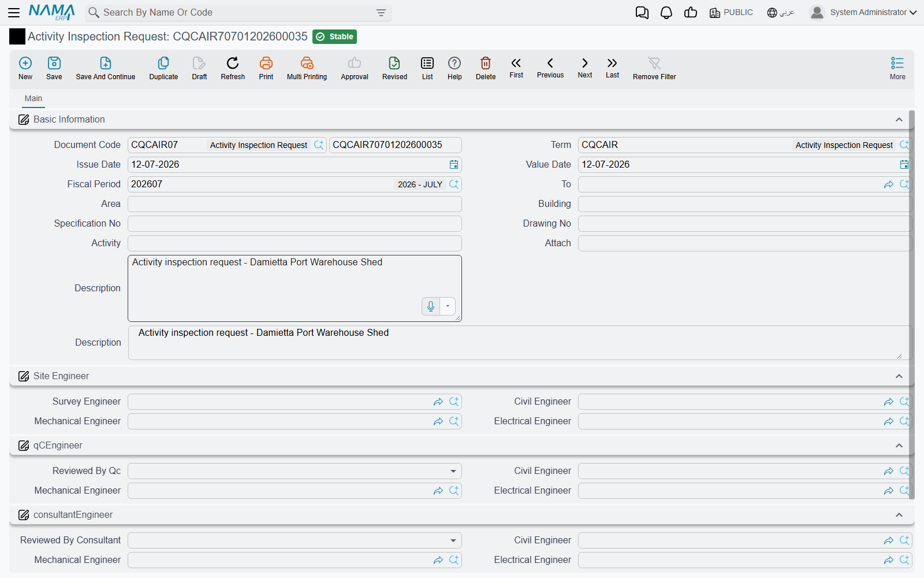Save the current document
The width and height of the screenshot is (924, 578).
54,68
